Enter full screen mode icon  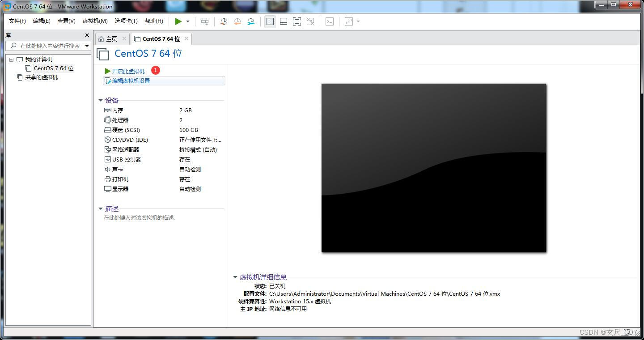point(297,21)
